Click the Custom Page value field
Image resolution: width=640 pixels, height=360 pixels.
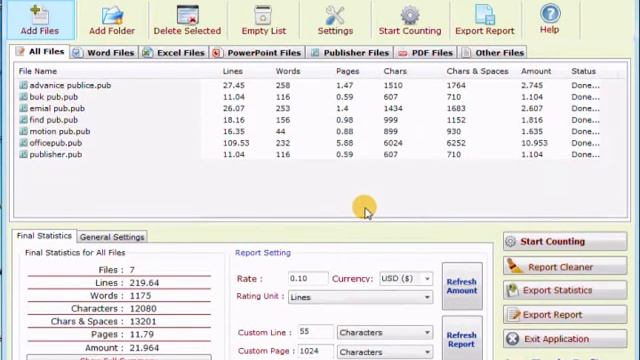(315, 351)
